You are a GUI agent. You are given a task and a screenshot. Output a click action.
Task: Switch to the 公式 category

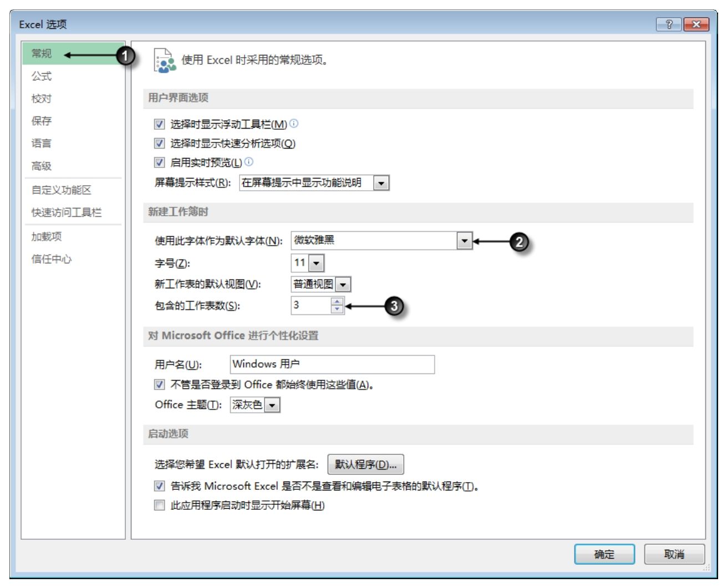click(x=42, y=76)
